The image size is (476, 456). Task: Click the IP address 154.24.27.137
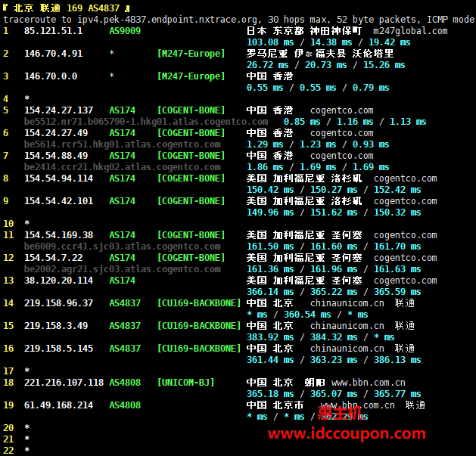[59, 110]
